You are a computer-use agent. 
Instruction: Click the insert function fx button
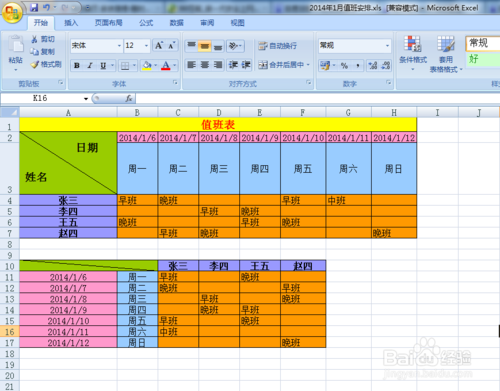129,98
